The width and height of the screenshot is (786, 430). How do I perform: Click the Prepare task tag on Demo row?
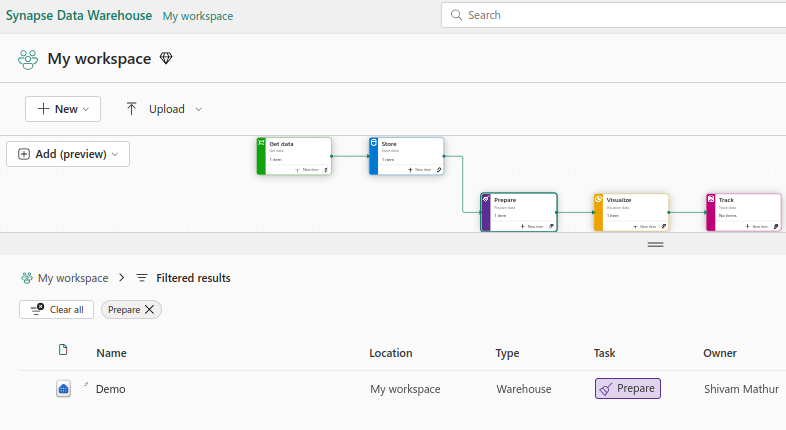(x=628, y=389)
